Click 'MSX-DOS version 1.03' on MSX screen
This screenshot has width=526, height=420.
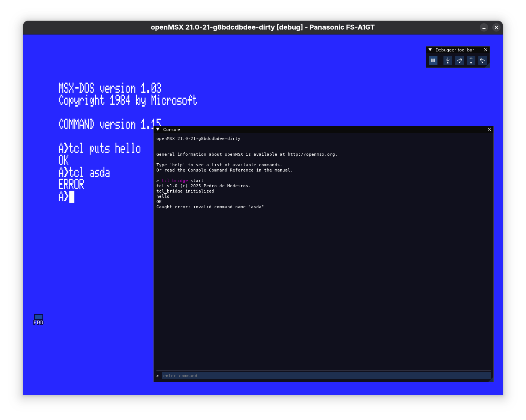tap(110, 88)
